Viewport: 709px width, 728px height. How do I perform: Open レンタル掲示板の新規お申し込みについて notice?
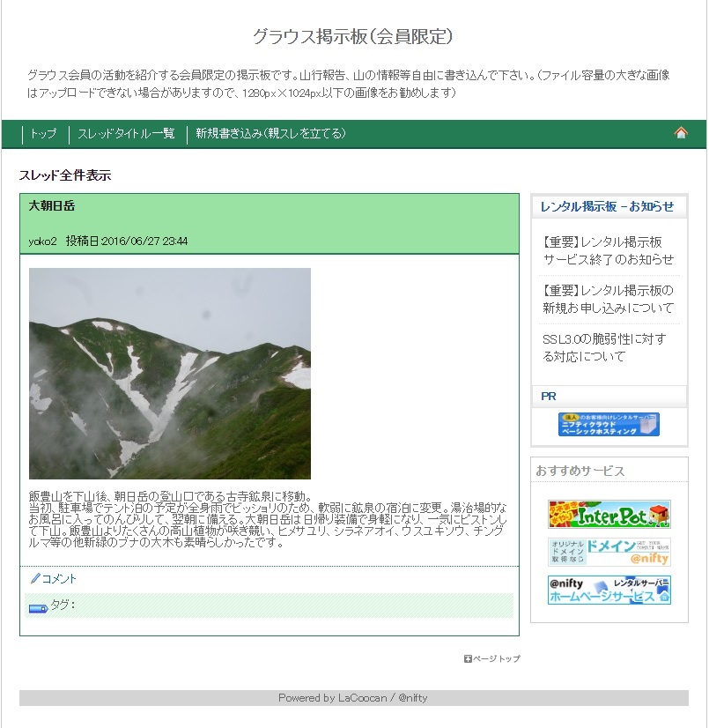point(608,299)
